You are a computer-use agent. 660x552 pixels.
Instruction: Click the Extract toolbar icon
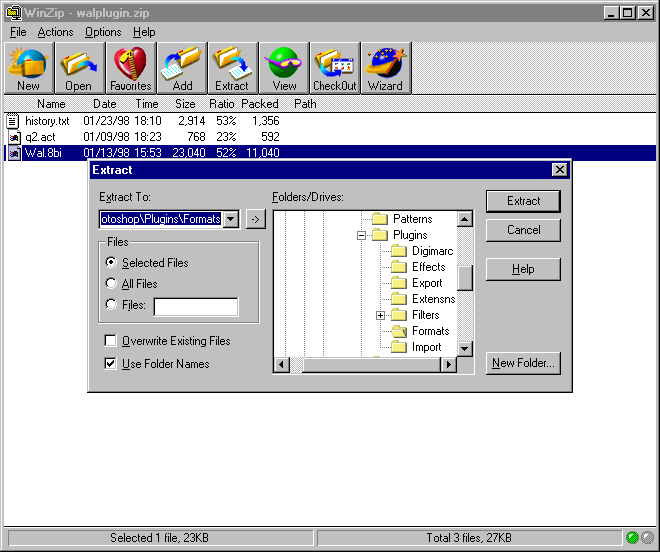(x=232, y=68)
